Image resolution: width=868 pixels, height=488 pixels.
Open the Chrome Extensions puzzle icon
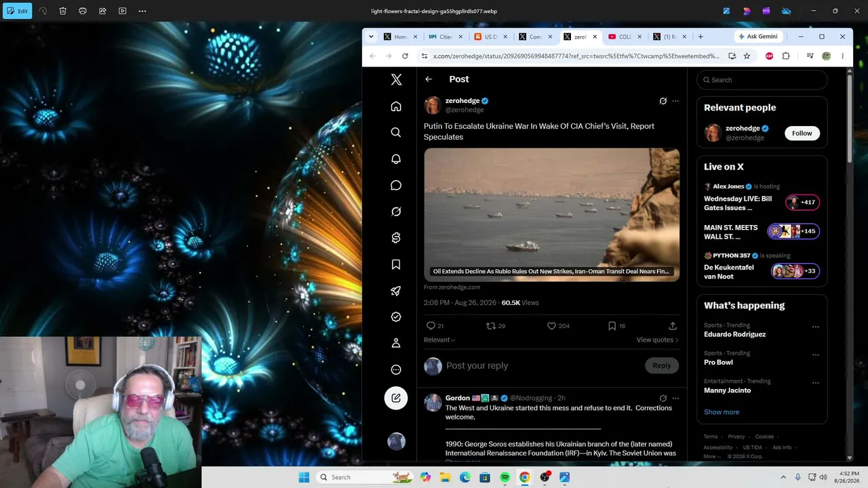(x=786, y=56)
